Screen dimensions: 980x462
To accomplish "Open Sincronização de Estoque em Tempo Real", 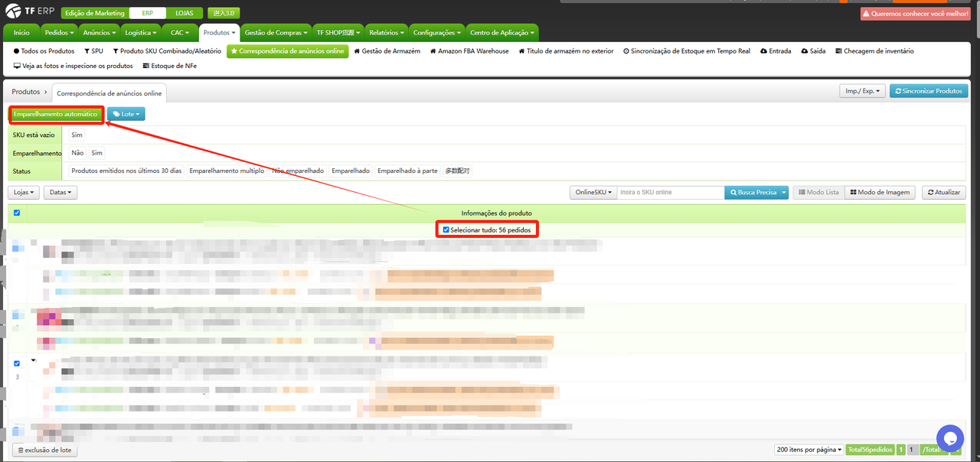I will point(687,51).
